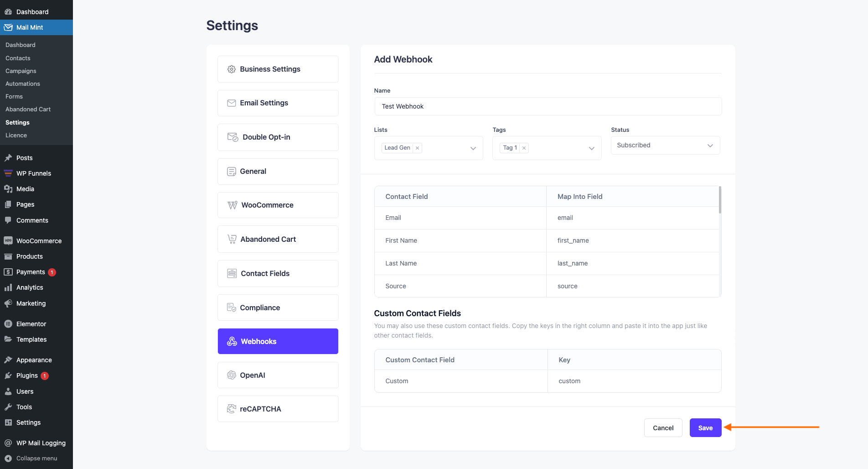Click the Contact Fields icon

pos(232,273)
